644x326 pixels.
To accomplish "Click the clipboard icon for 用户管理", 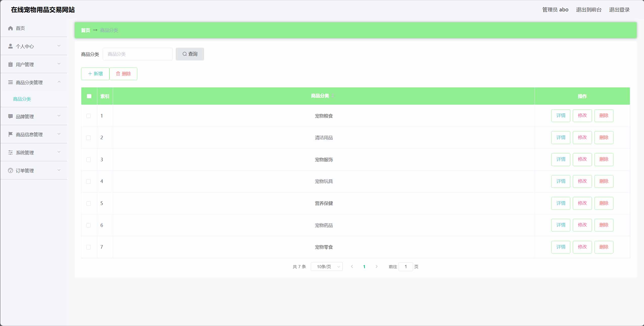I will coord(10,64).
